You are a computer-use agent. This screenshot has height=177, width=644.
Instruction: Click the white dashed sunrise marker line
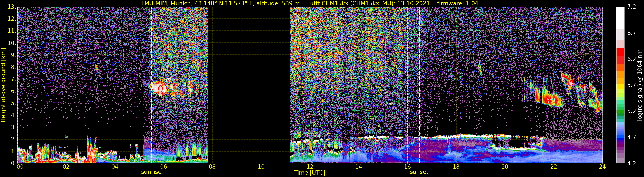tap(152, 85)
